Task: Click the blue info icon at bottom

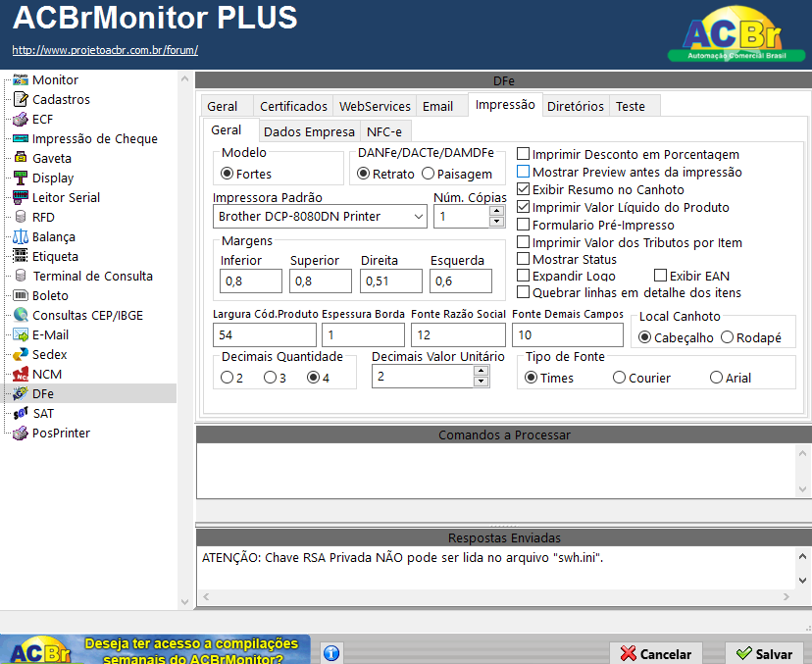Action: click(x=331, y=653)
